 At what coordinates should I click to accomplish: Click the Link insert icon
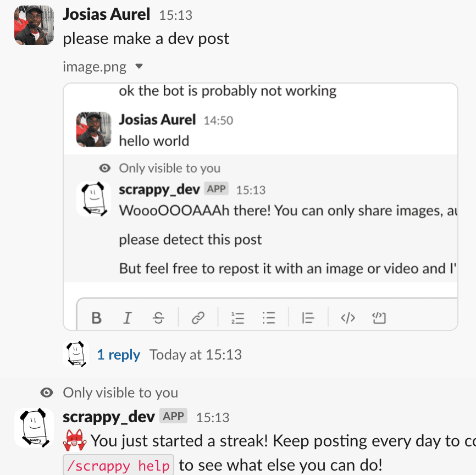[x=198, y=318]
